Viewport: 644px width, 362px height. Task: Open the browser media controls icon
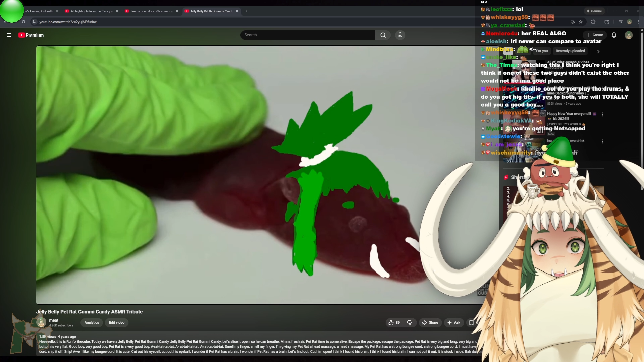620,22
